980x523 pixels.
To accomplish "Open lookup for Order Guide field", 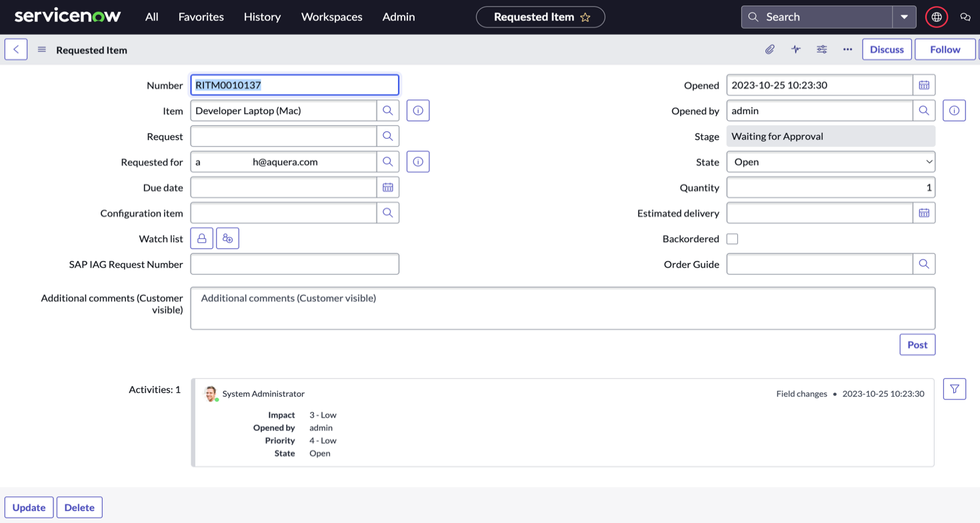I will (x=924, y=264).
